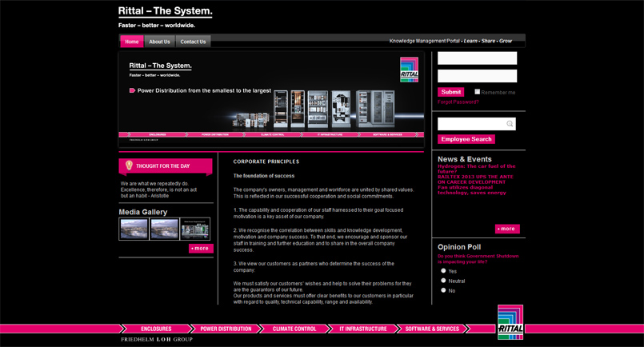Open the third Media Gallery thumbnail
644x347 pixels.
pos(195,229)
